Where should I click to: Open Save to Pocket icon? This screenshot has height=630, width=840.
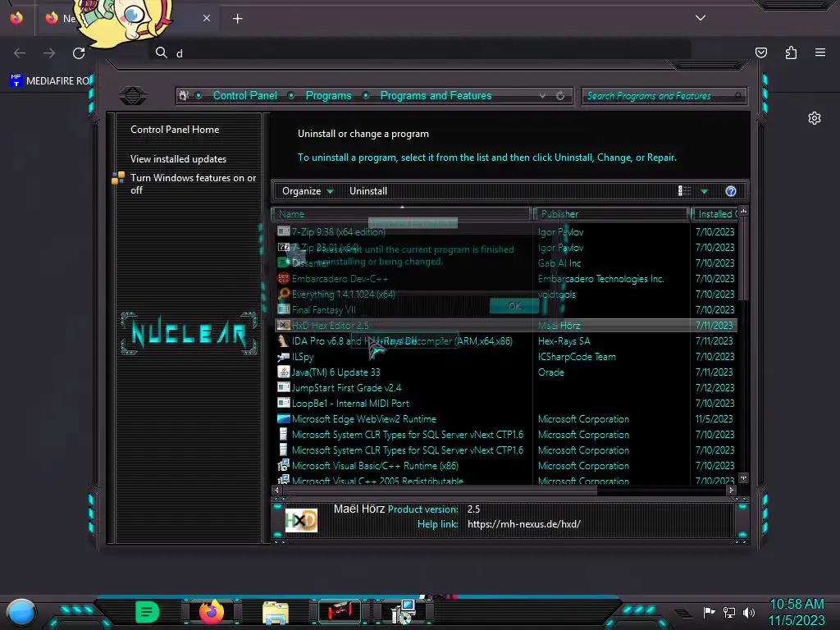(x=761, y=52)
